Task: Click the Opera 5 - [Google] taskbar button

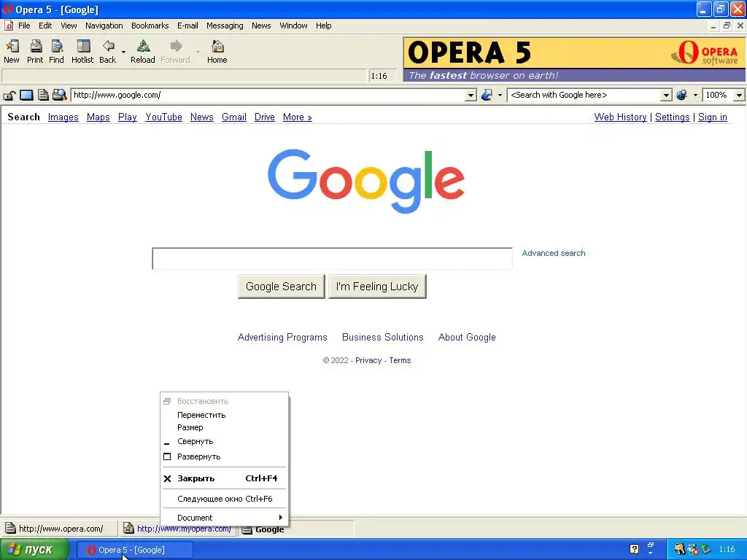Action: [135, 550]
